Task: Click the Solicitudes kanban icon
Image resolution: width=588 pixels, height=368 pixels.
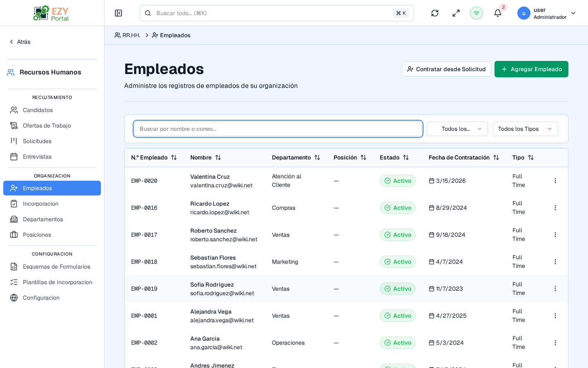Action: (14, 141)
